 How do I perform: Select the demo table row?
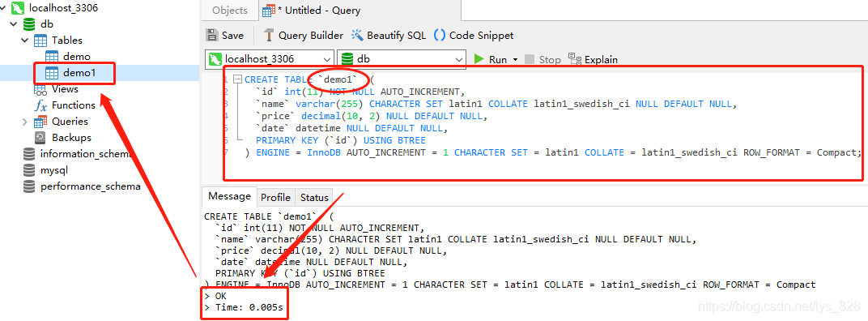pos(100,57)
